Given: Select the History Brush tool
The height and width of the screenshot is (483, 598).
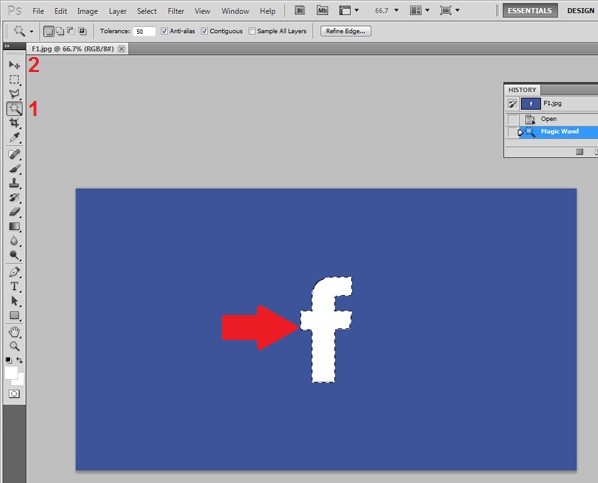Looking at the screenshot, I should pos(14,197).
